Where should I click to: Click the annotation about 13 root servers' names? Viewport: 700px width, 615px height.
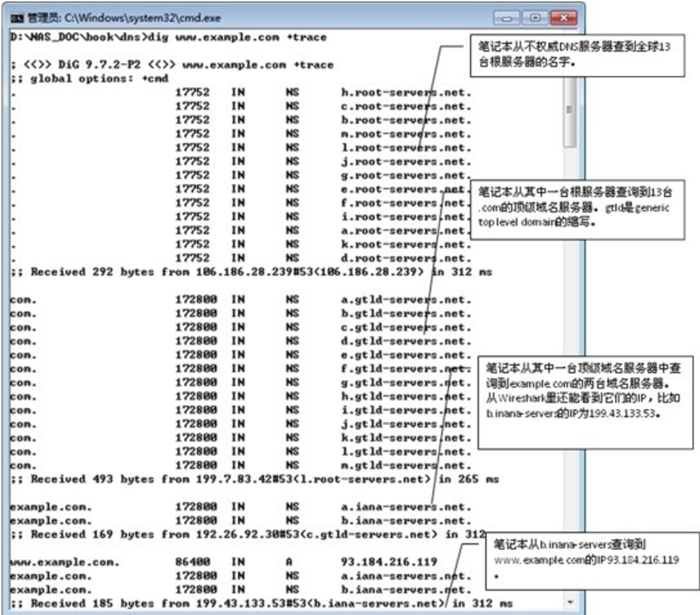pos(577,55)
